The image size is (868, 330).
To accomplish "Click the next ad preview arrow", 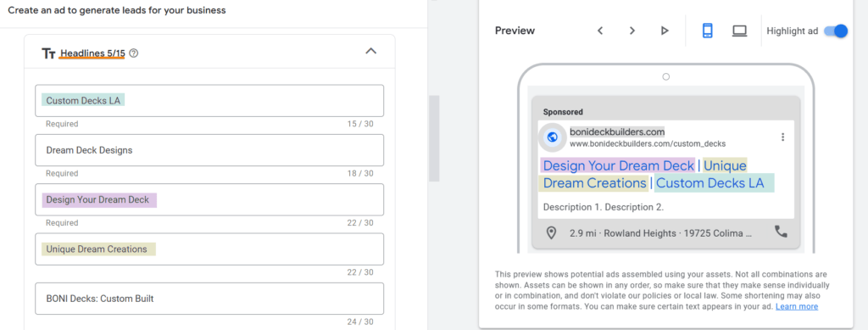I will pos(632,31).
